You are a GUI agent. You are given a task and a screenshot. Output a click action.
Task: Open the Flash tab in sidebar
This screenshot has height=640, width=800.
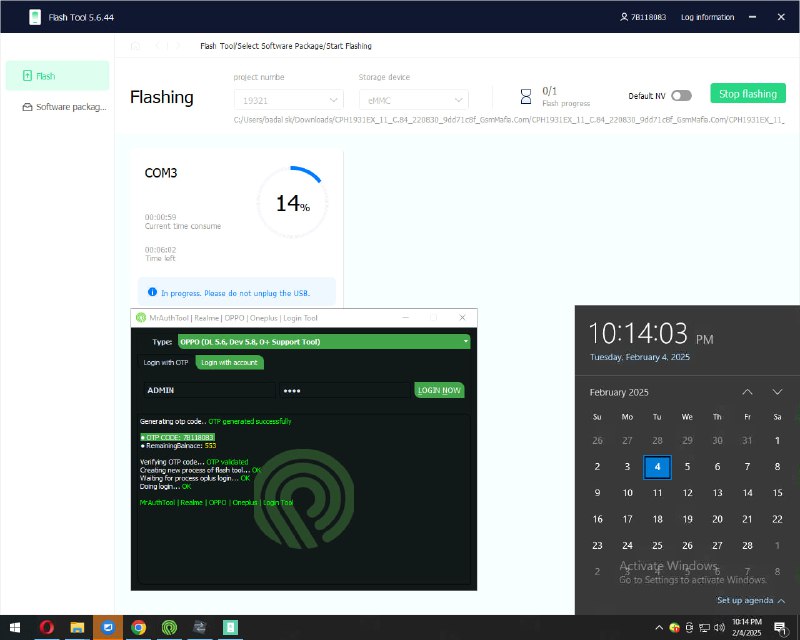pyautogui.click(x=57, y=76)
